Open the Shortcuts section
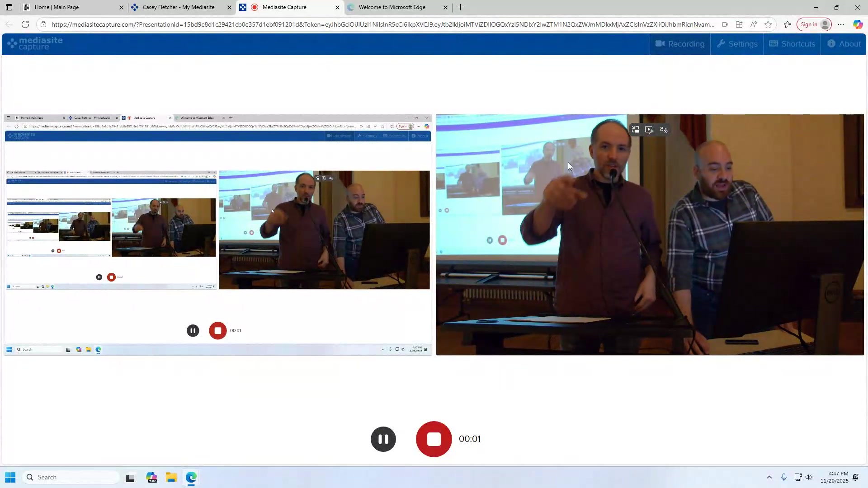 coord(792,44)
